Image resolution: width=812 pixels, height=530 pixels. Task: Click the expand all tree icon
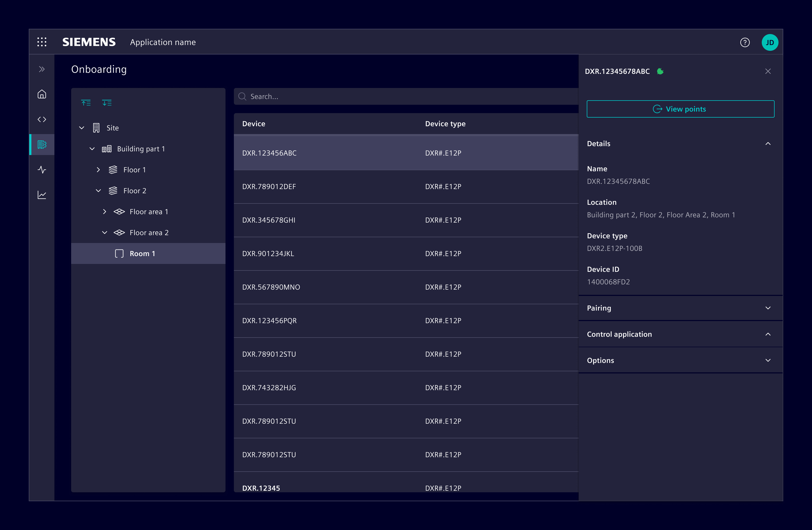(x=107, y=103)
